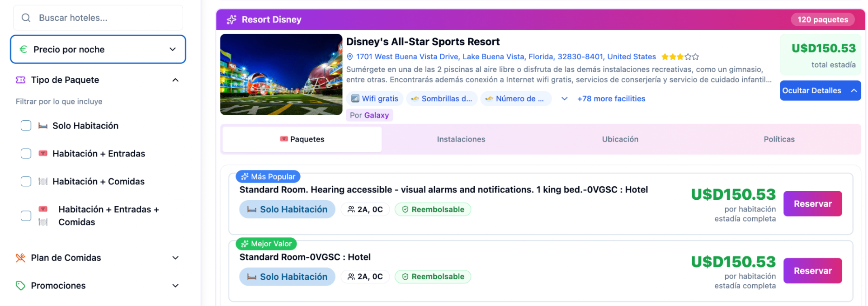The width and height of the screenshot is (868, 306).
Task: Open the hotel address link
Action: (506, 57)
